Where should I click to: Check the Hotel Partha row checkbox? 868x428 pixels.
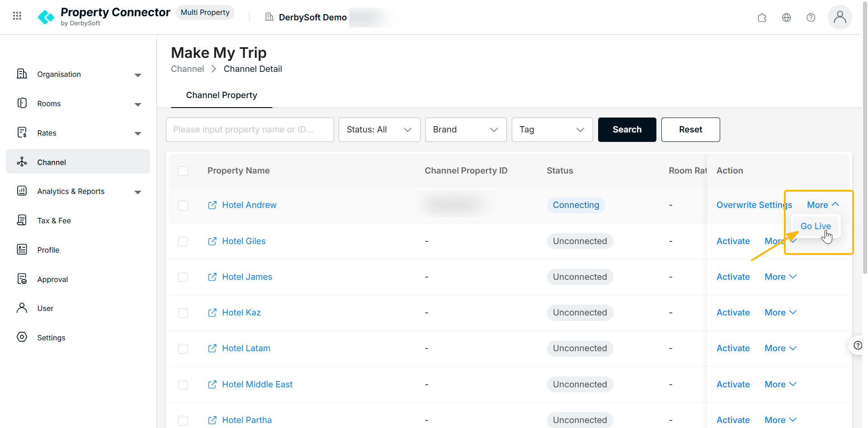click(183, 421)
